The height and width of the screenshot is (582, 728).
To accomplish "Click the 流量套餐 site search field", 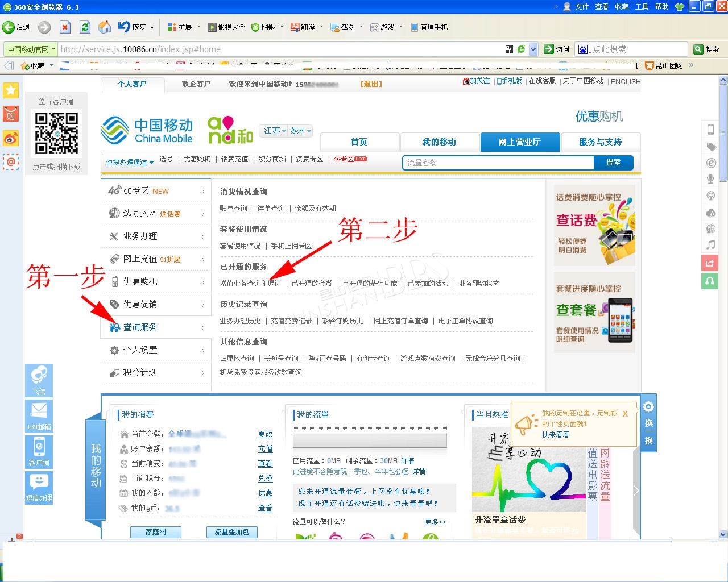I will coord(498,163).
